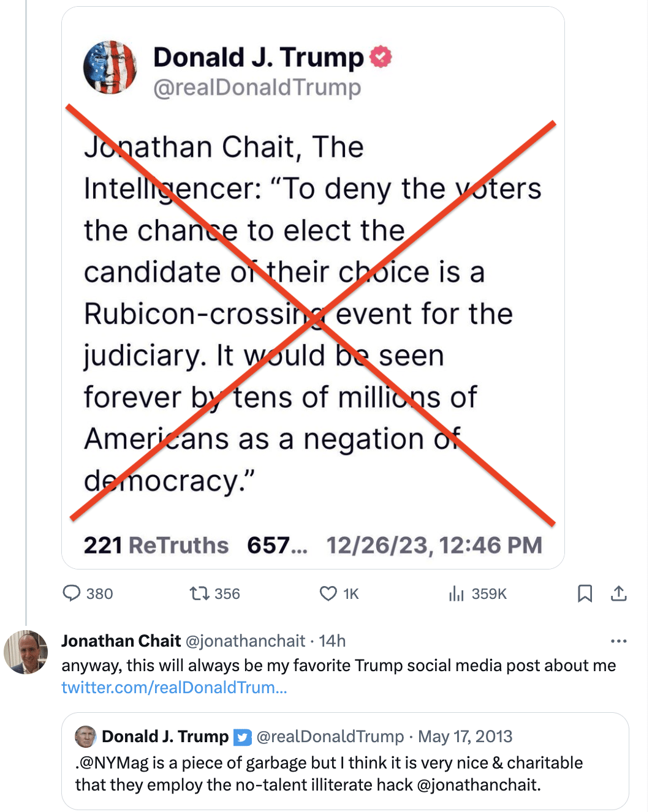This screenshot has width=652, height=812.
Task: Open Jonathan Chait's profile avatar
Action: tap(26, 652)
